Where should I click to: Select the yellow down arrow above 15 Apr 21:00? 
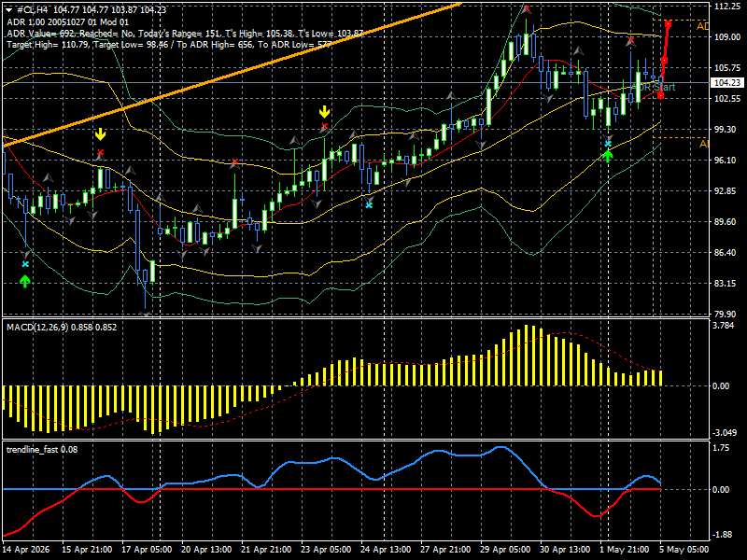100,134
